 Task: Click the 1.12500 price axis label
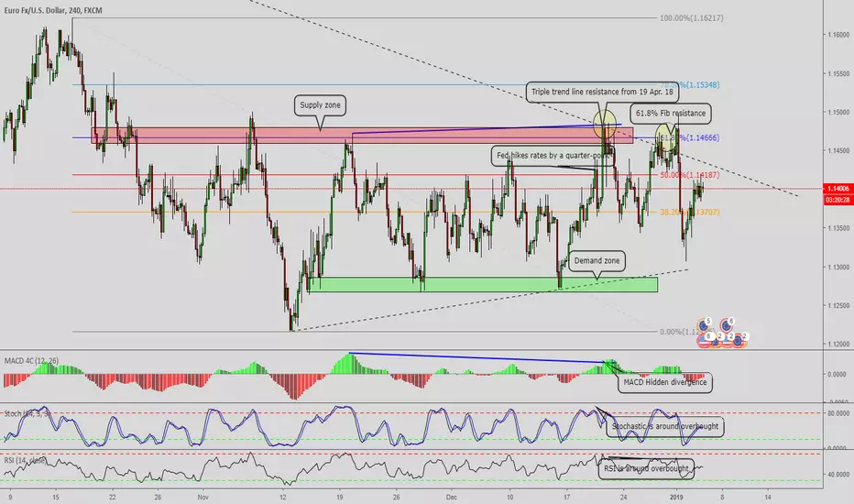[838, 305]
